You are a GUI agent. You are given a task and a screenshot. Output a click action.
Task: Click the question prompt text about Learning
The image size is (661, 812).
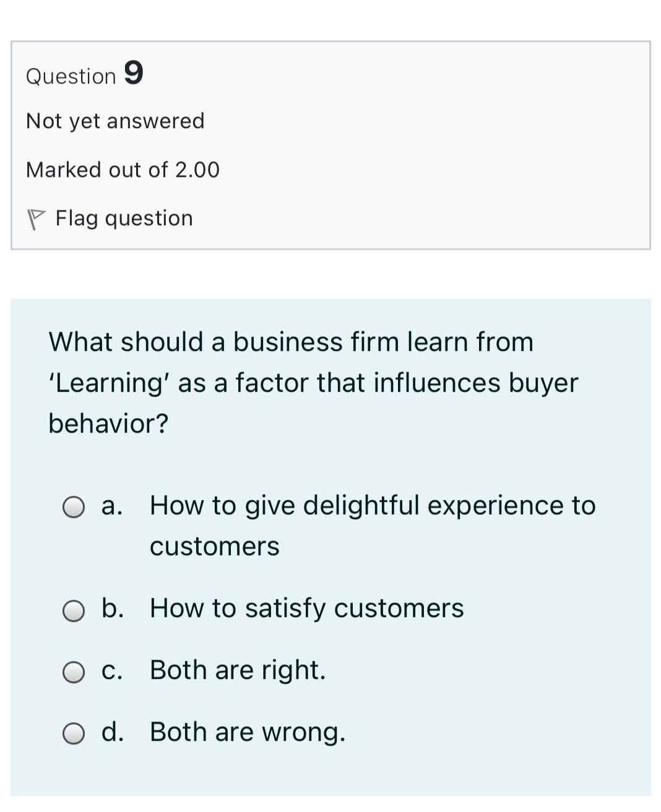(313, 382)
